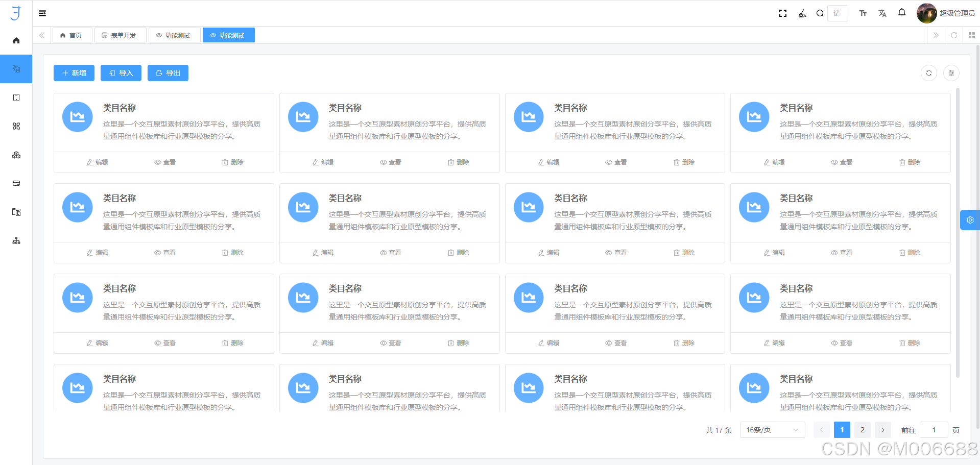Open the stacked cubes sidebar icon
Viewport: 980px width, 465px height.
(16, 155)
